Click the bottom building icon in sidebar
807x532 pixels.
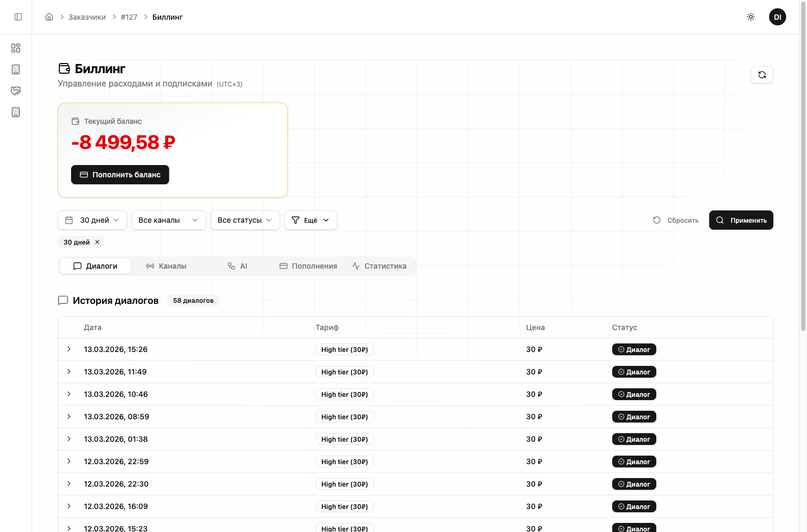(16, 112)
